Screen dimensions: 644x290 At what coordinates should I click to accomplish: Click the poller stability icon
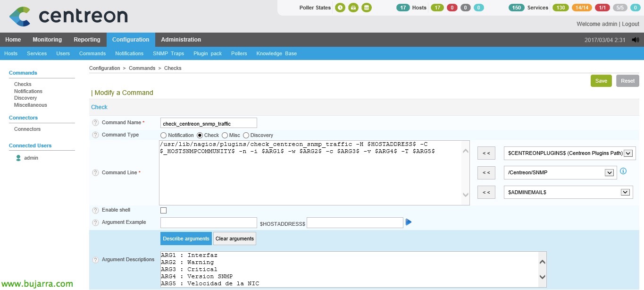pyautogui.click(x=353, y=8)
